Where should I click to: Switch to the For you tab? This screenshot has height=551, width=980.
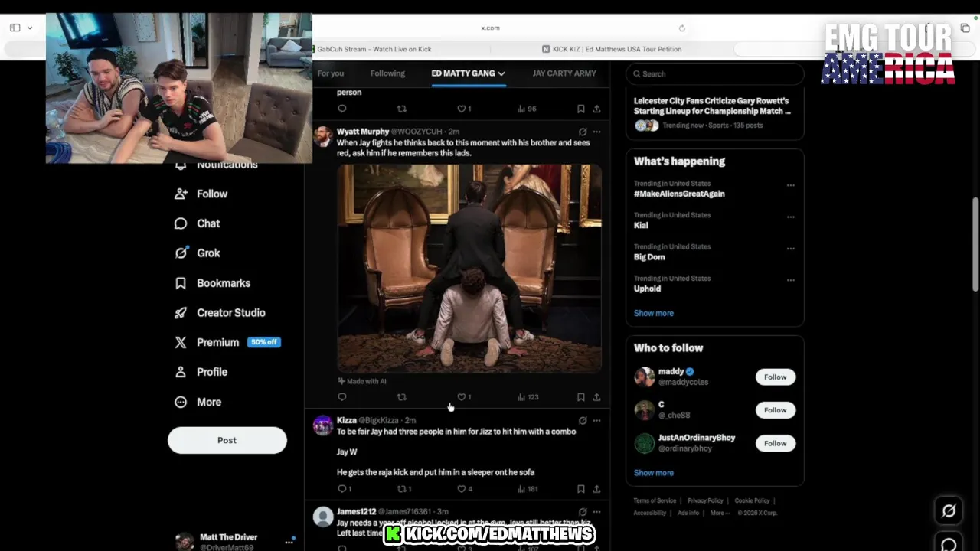(331, 73)
